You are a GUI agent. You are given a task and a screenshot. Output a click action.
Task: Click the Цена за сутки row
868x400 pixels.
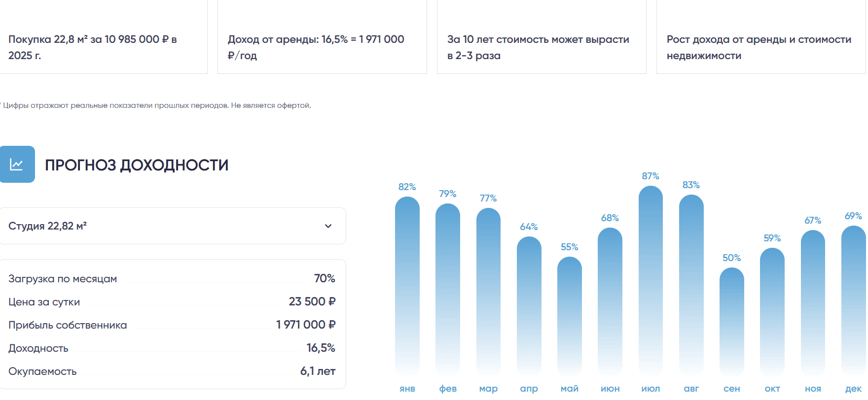(172, 302)
